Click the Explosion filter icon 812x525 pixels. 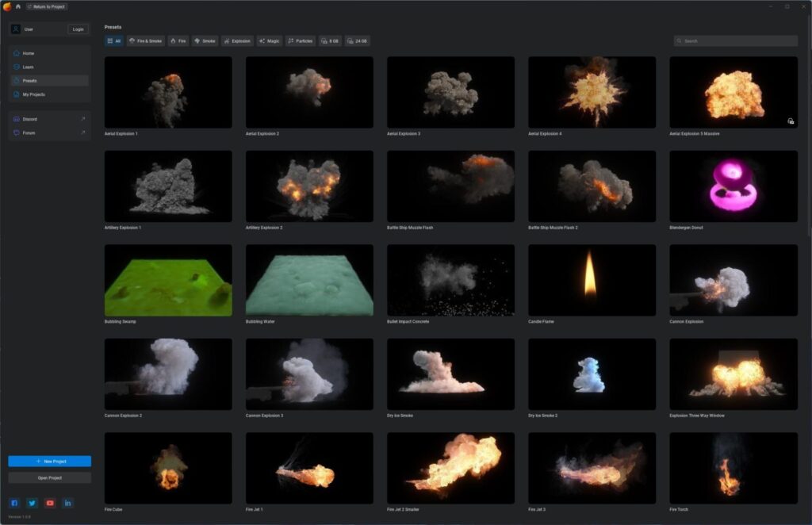tap(228, 40)
